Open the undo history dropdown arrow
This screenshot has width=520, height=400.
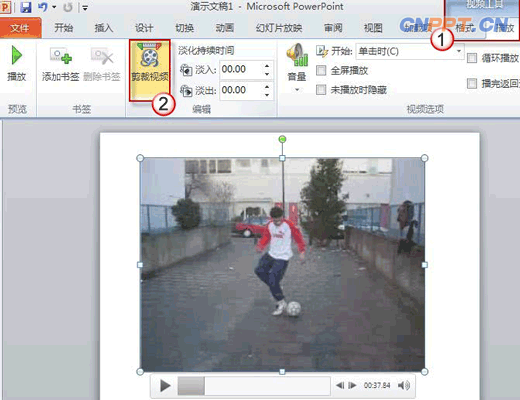[x=54, y=7]
